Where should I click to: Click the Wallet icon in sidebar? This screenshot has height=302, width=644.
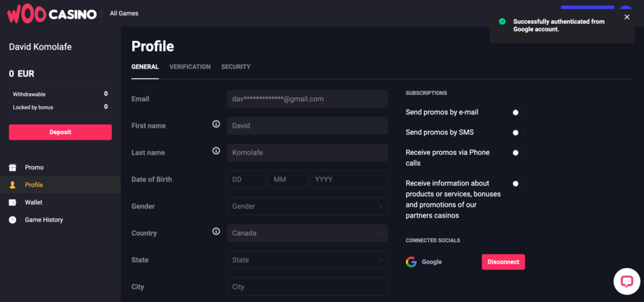[13, 203]
